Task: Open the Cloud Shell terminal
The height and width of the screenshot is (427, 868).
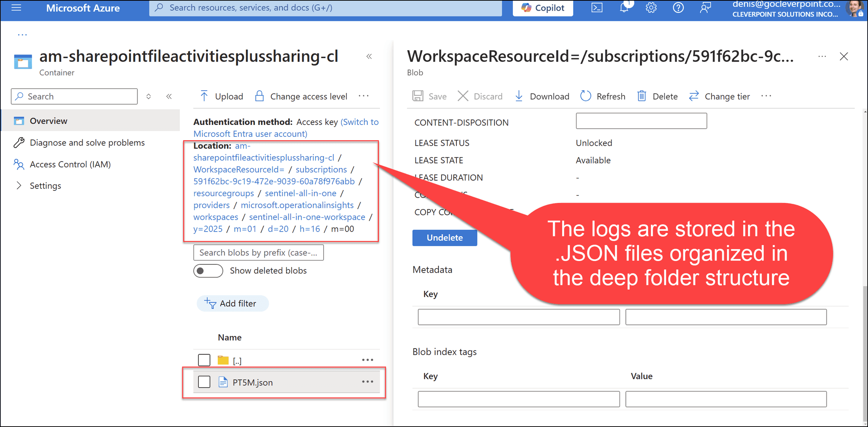Action: pyautogui.click(x=597, y=8)
